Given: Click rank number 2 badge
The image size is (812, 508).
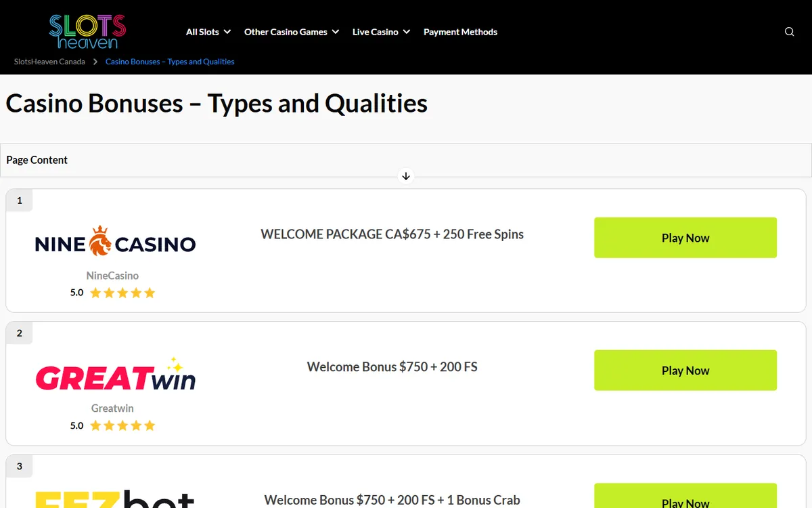Looking at the screenshot, I should (20, 333).
